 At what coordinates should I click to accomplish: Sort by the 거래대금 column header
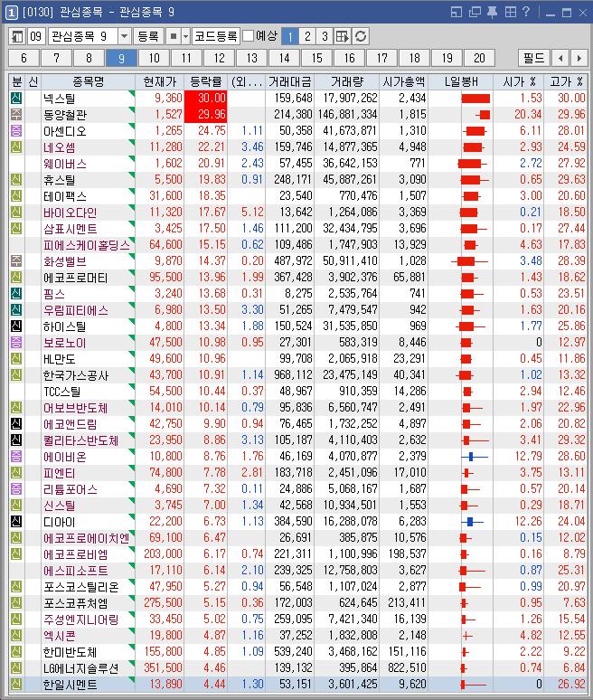289,81
